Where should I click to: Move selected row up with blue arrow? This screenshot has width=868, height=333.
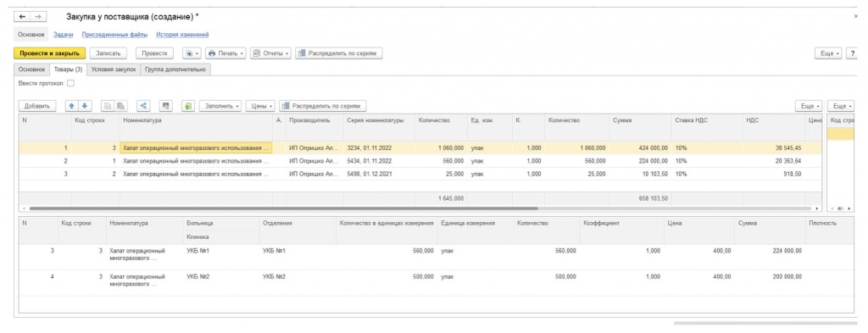click(72, 106)
